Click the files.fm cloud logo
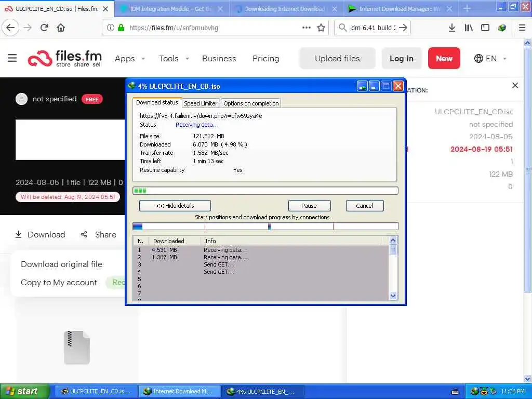532x399 pixels. tap(40, 58)
